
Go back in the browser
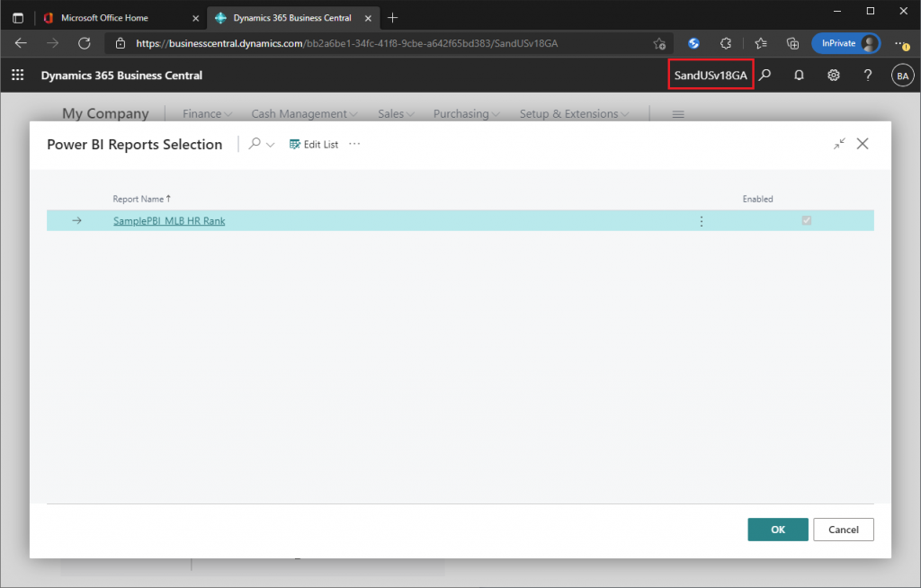coord(21,43)
